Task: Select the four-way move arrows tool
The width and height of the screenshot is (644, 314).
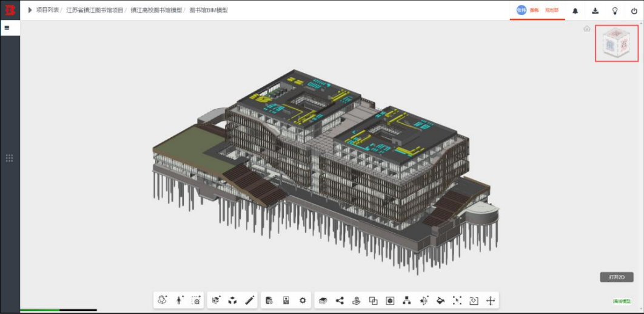Action: (x=491, y=301)
